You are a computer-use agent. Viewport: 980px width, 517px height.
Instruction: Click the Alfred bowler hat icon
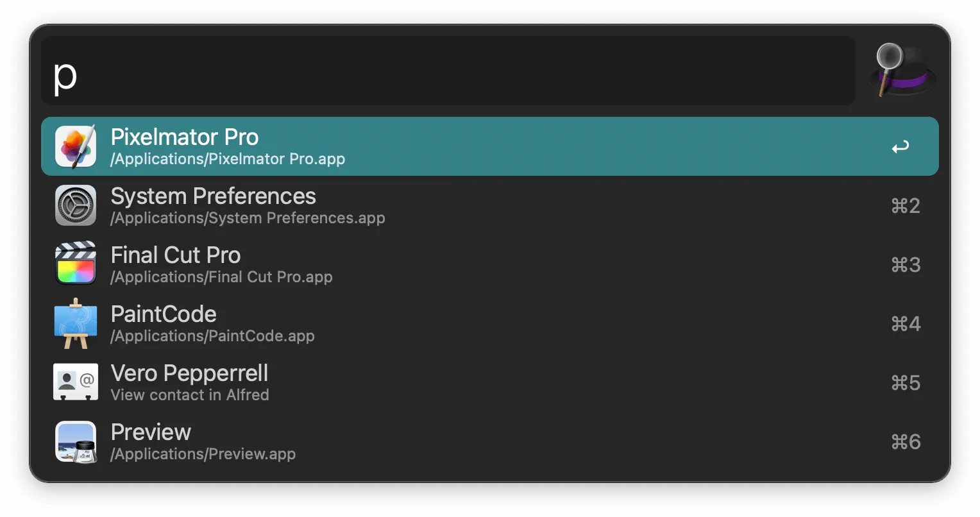902,71
